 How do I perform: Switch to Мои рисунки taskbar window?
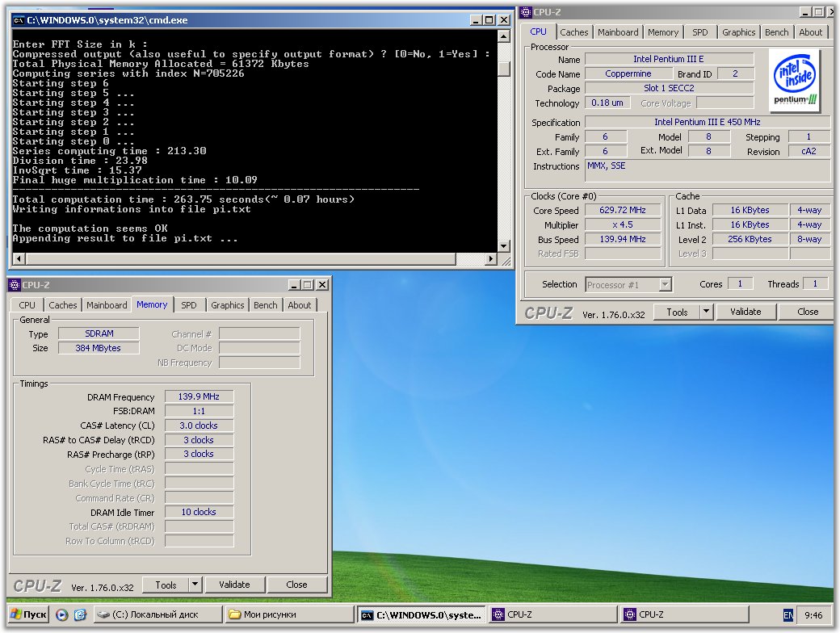289,614
